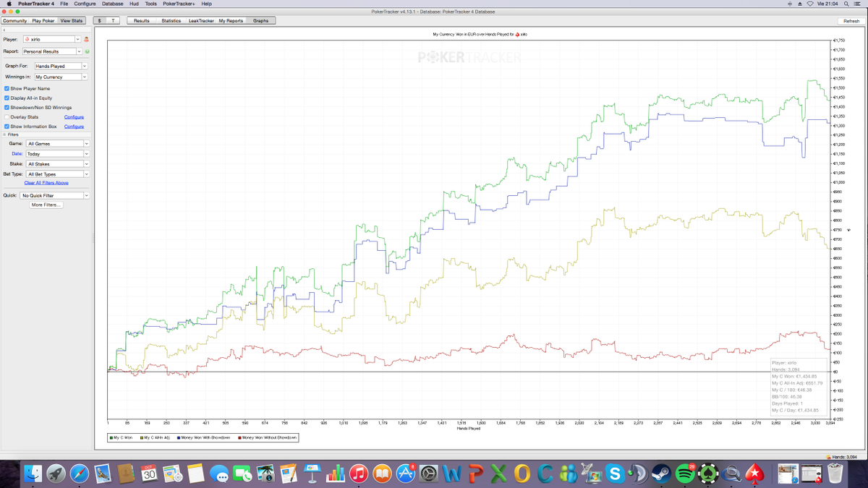The image size is (868, 488).
Task: Click the Refresh button
Action: click(x=851, y=20)
